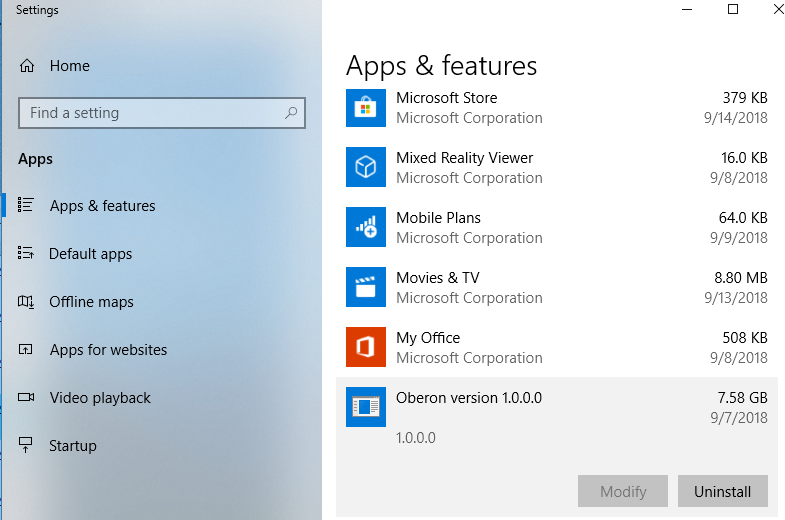The image size is (785, 520).
Task: Maximize the Settings window
Action: tap(733, 9)
